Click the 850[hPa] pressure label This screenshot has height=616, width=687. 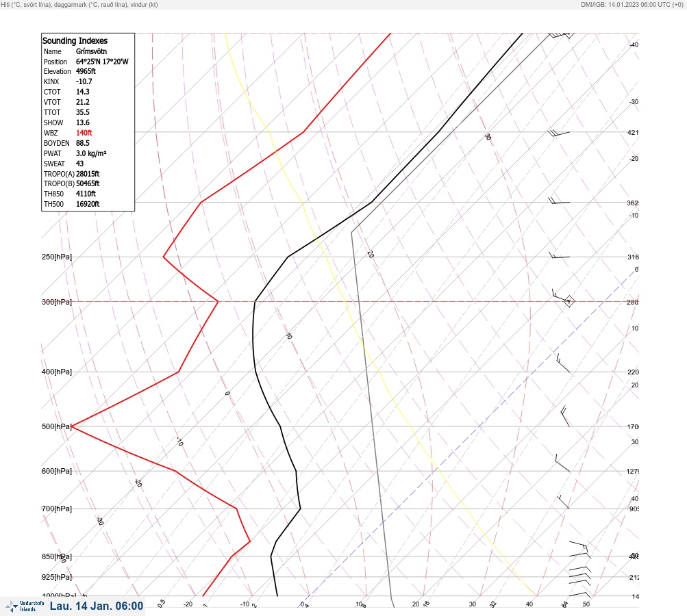(x=57, y=556)
